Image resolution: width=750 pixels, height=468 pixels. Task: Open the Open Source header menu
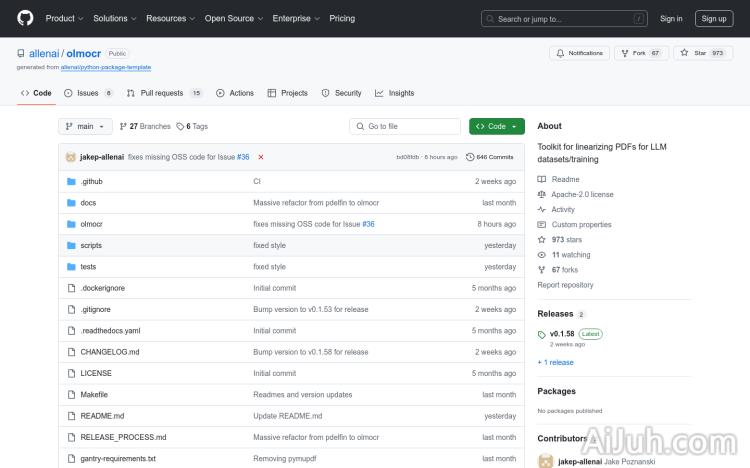232,18
